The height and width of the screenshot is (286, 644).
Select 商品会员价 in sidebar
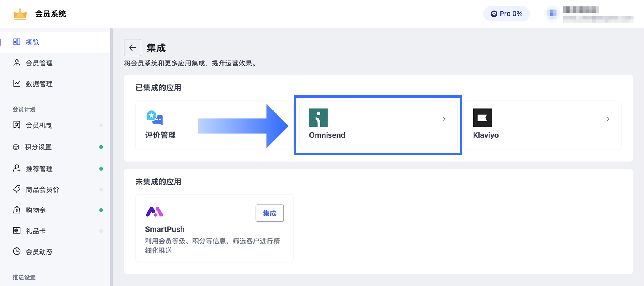pyautogui.click(x=55, y=189)
